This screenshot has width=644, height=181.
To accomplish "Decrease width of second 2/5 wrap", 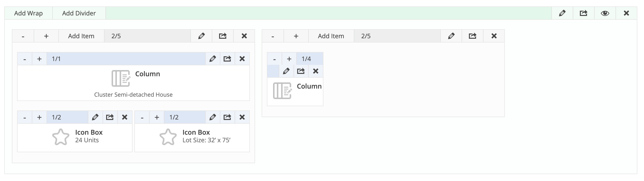I will click(273, 36).
